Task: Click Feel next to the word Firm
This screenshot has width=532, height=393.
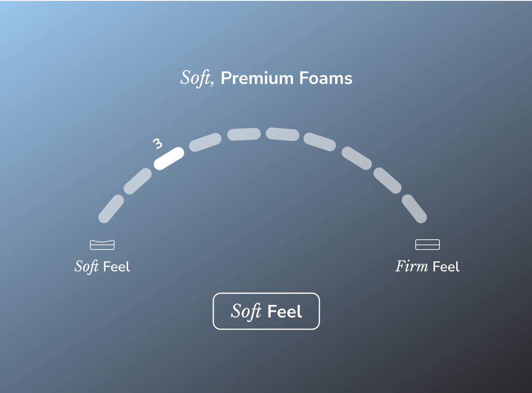Action: (x=446, y=267)
